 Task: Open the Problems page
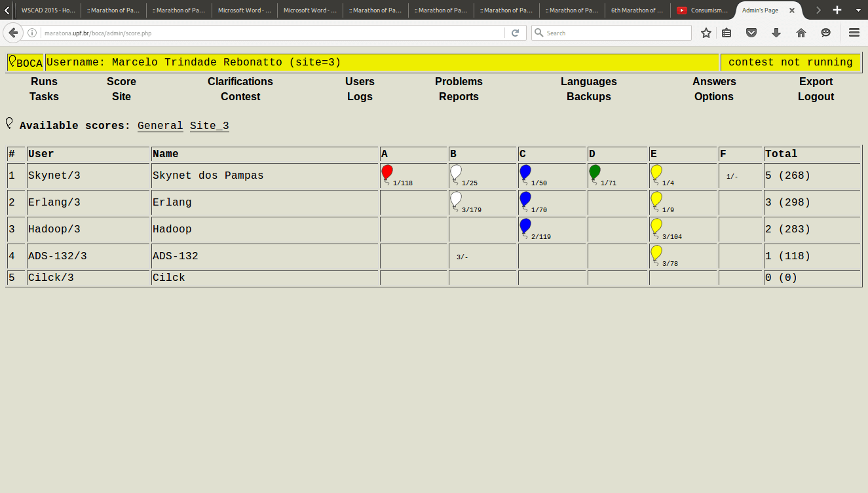pyautogui.click(x=459, y=81)
